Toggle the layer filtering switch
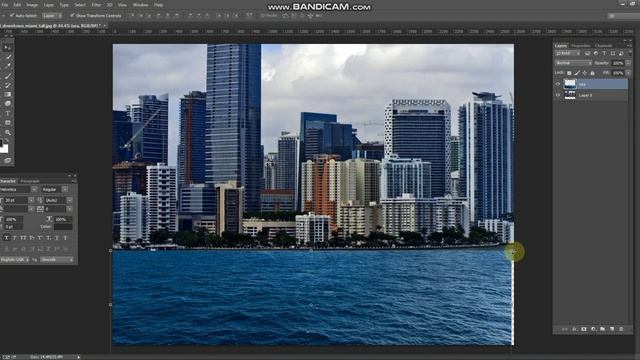The image size is (640, 360). (629, 53)
